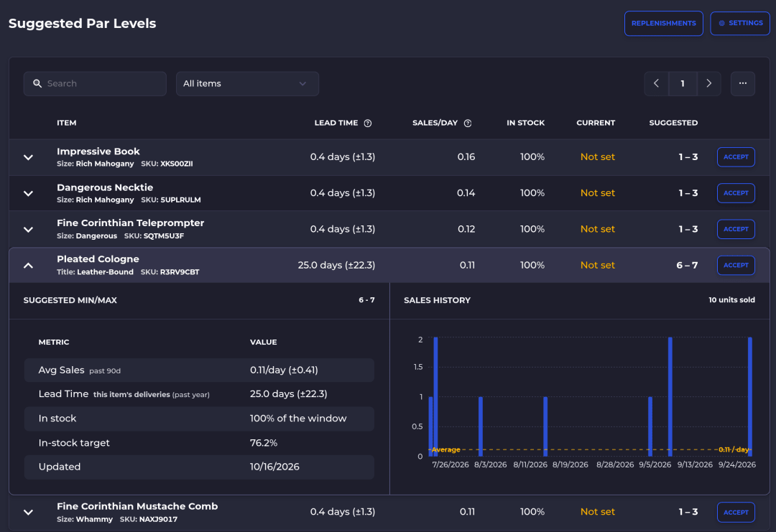Click the 9/24/2026 axis date label

point(737,465)
